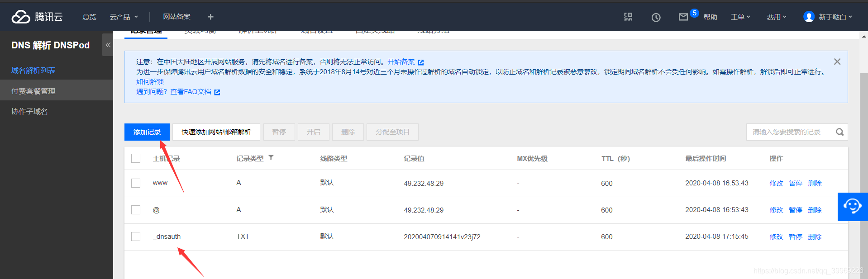868x279 pixels.
Task: Expand the 工单 dropdown
Action: [x=741, y=17]
